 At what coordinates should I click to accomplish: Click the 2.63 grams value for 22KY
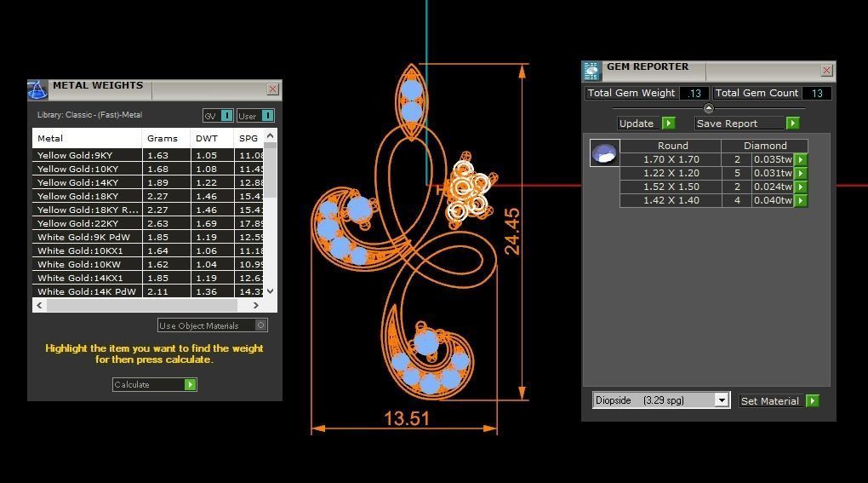pos(157,224)
